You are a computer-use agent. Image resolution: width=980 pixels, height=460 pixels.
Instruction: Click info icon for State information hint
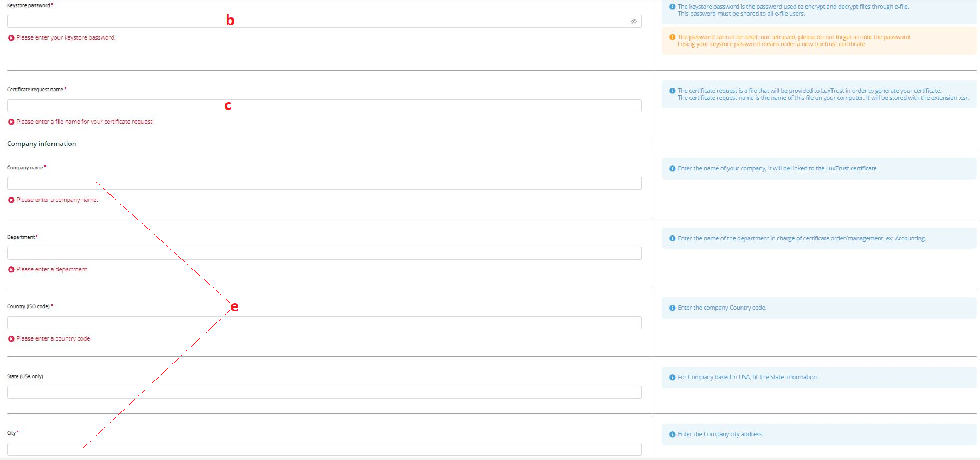click(672, 378)
